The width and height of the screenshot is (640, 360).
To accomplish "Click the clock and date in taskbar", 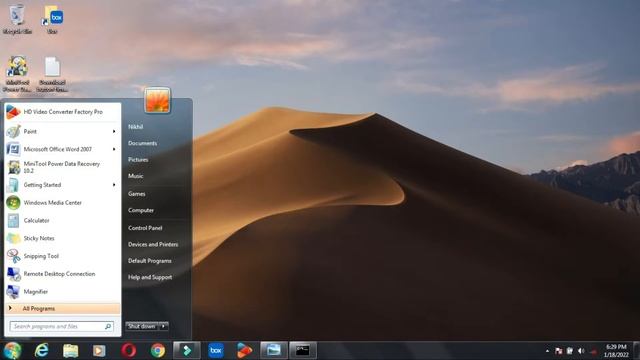I will tap(616, 351).
